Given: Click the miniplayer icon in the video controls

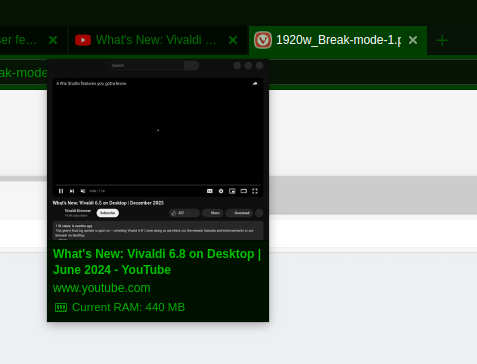Looking at the screenshot, I should point(232,191).
